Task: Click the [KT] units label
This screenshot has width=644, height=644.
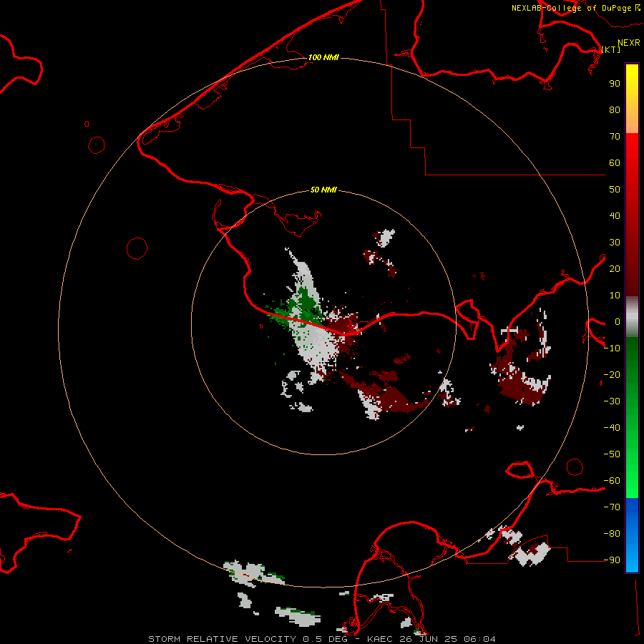Action: 611,49
